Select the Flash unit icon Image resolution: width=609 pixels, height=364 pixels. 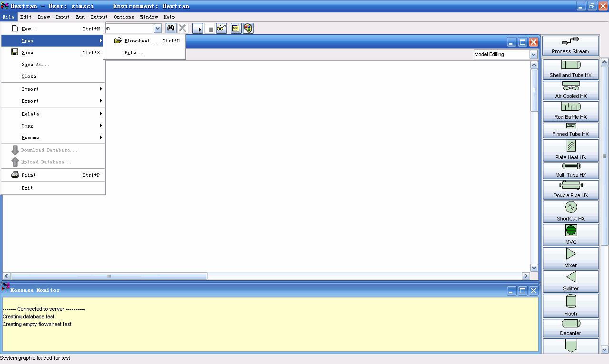(570, 306)
